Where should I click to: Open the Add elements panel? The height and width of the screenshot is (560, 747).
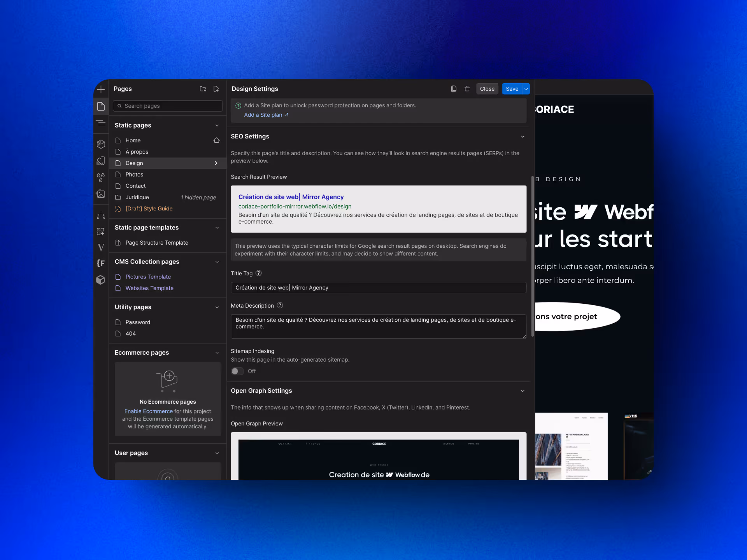101,89
